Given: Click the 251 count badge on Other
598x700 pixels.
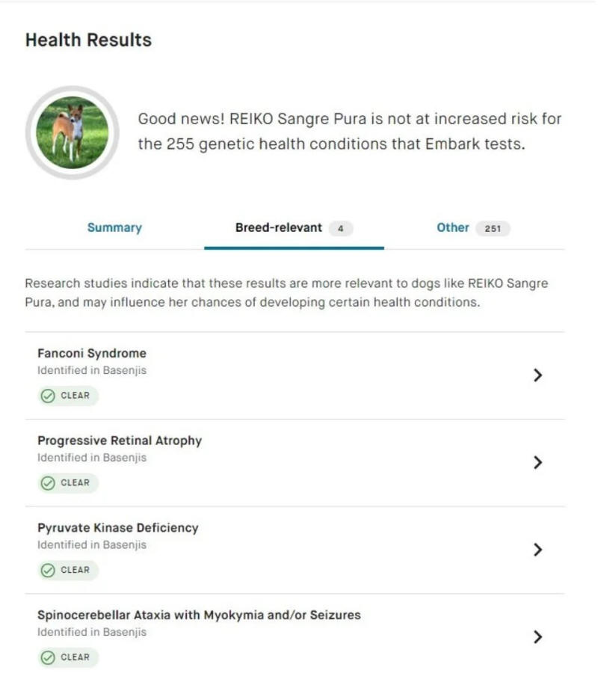Looking at the screenshot, I should pos(493,229).
